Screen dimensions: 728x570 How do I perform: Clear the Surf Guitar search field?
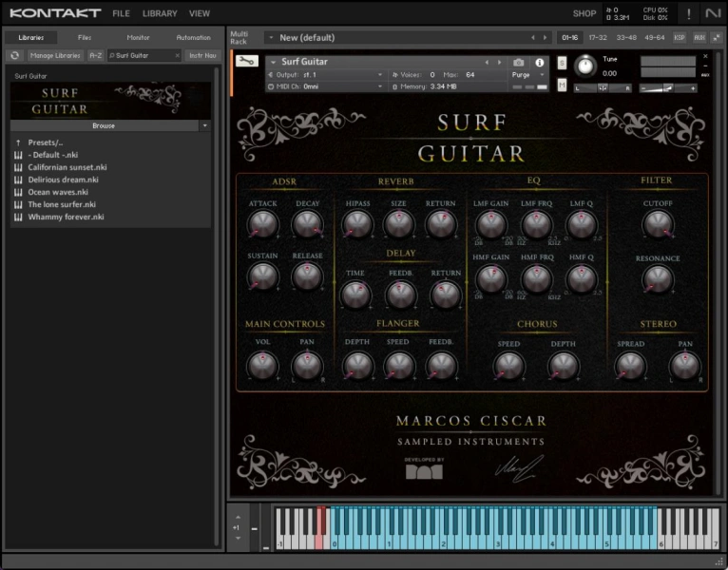pos(176,56)
